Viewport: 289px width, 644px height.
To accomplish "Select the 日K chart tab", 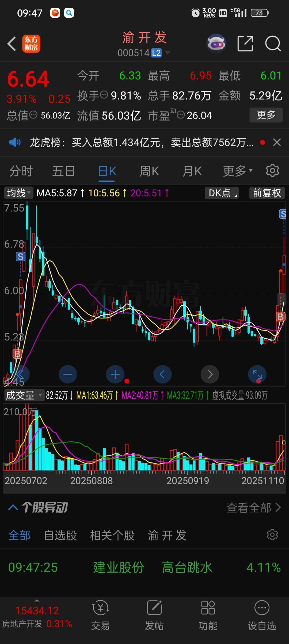I will tap(107, 171).
